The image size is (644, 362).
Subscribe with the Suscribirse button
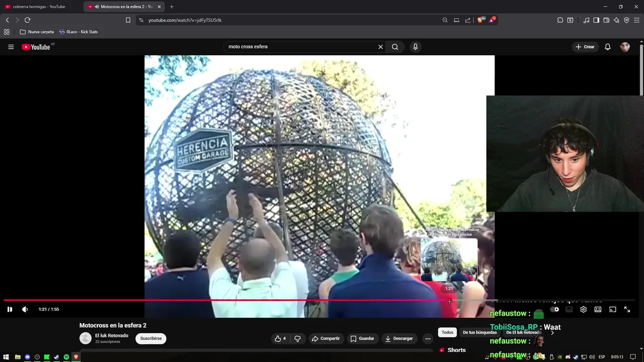(151, 338)
